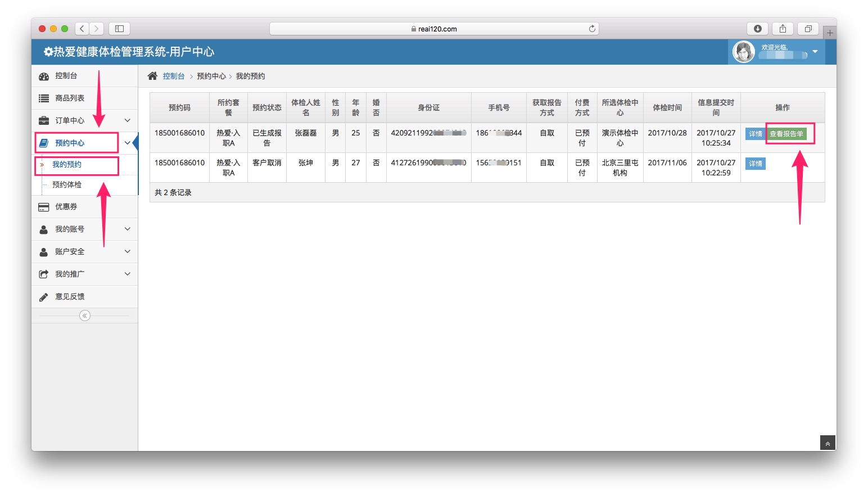Expand 账户安全 sidebar chevron
The image size is (868, 496).
(x=128, y=251)
